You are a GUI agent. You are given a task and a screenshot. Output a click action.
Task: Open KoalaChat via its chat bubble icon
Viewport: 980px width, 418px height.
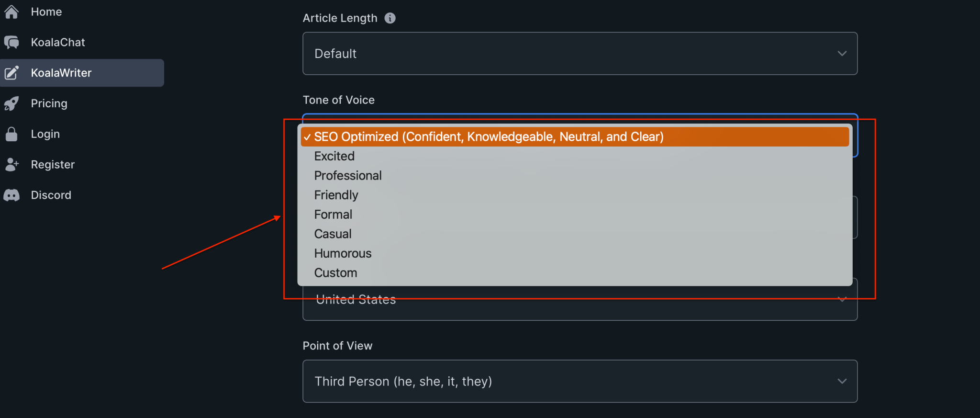(11, 42)
